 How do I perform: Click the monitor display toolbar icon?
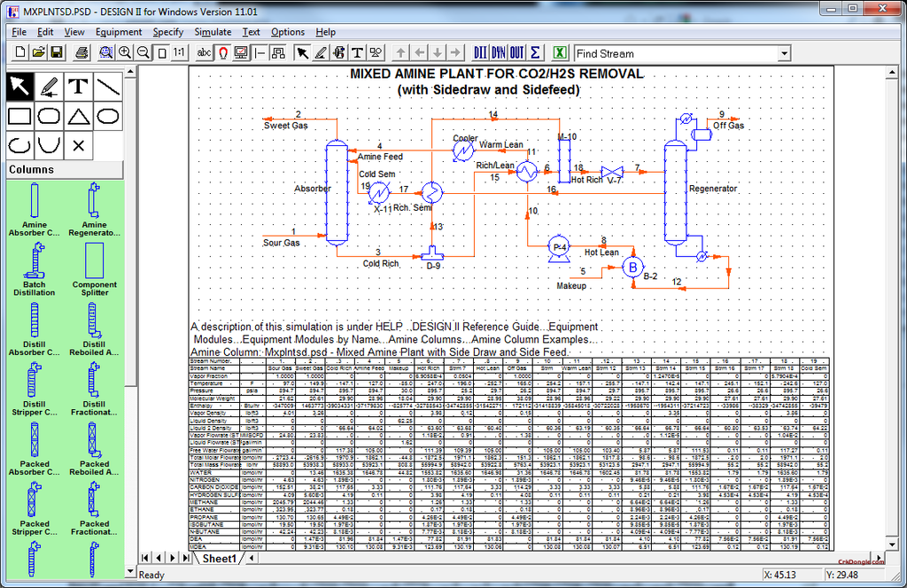(x=241, y=52)
